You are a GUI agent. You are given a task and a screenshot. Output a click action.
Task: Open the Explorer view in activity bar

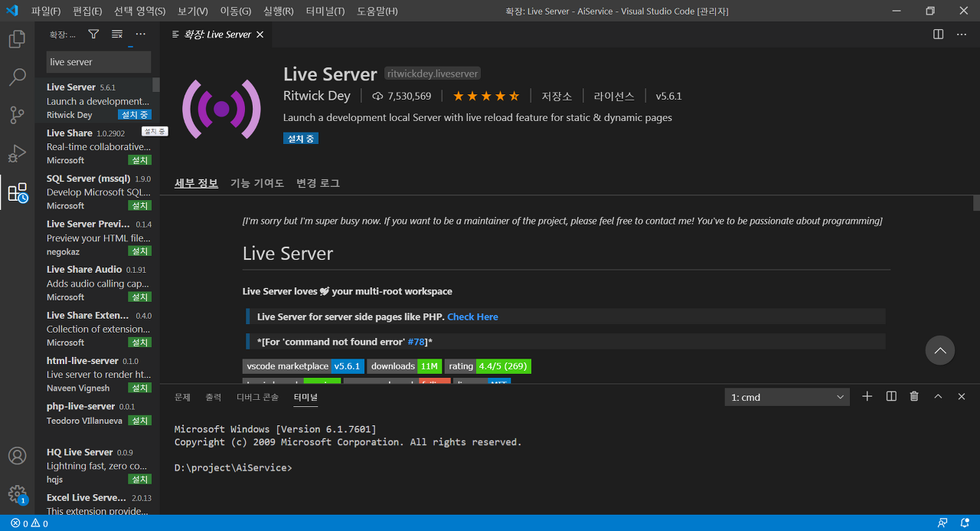point(17,39)
